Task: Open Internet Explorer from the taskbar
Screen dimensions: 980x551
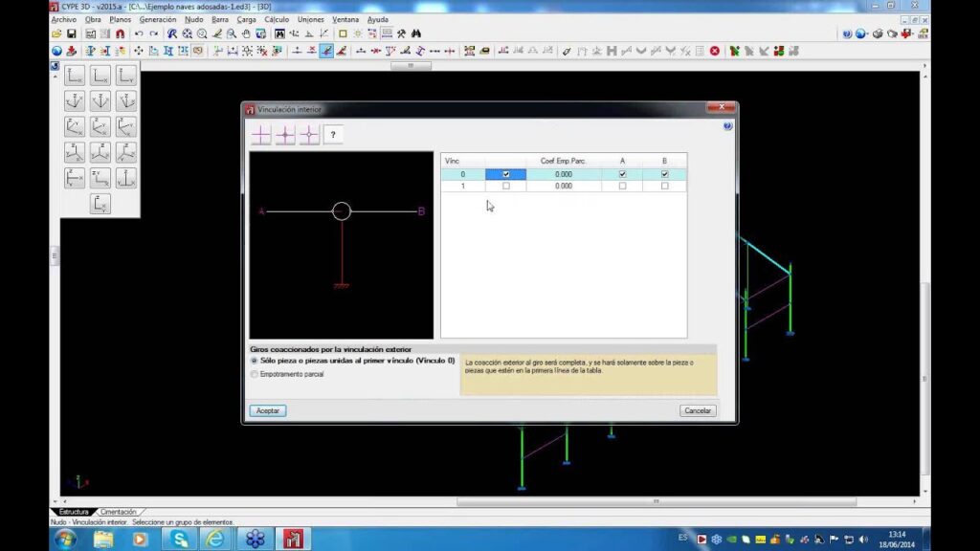Action: tap(215, 539)
